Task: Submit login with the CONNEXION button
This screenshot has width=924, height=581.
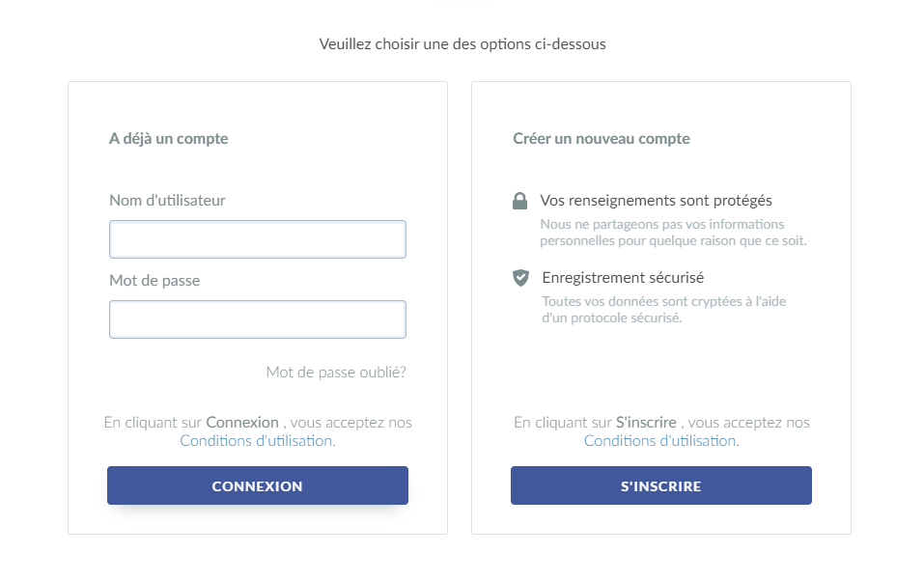Action: (258, 485)
